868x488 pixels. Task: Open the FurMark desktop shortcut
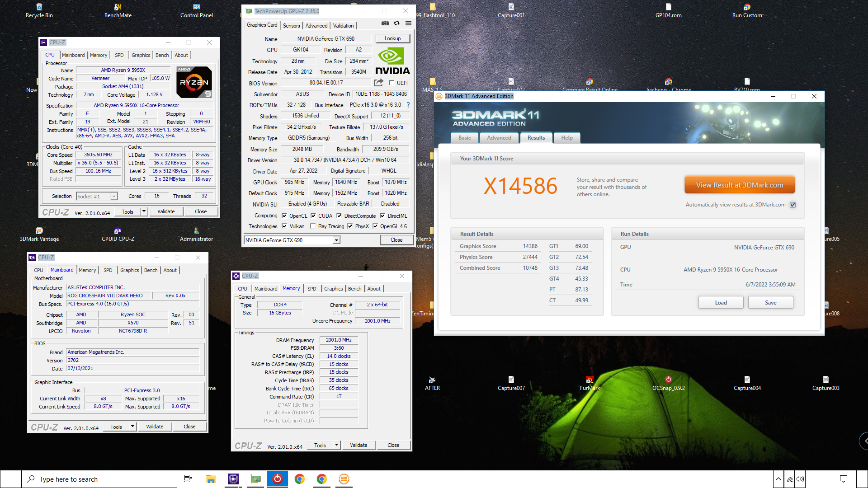(590, 383)
